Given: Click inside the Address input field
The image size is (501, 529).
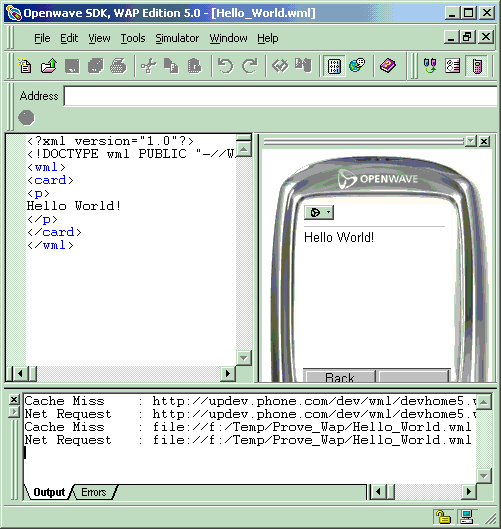Looking at the screenshot, I should [280, 96].
